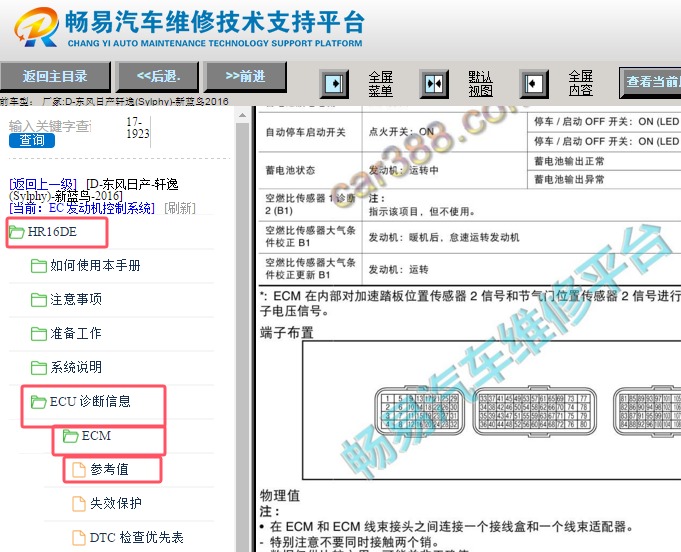Image resolution: width=681 pixels, height=552 pixels.
Task: Click the full-screen menu arrow icon
Action: pos(334,83)
